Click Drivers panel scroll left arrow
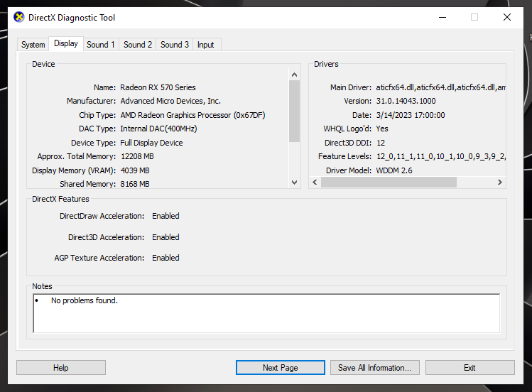The height and width of the screenshot is (392, 532). tap(315, 182)
